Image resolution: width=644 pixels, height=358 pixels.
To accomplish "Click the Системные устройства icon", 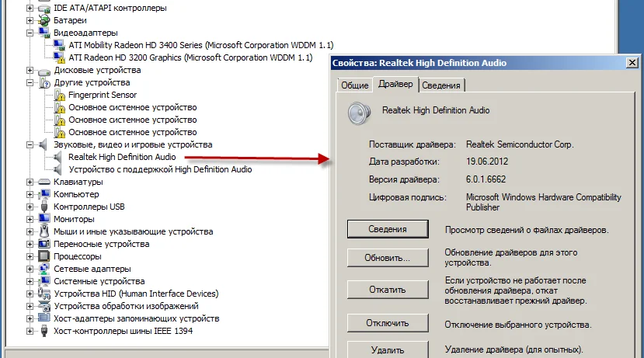I will (44, 281).
